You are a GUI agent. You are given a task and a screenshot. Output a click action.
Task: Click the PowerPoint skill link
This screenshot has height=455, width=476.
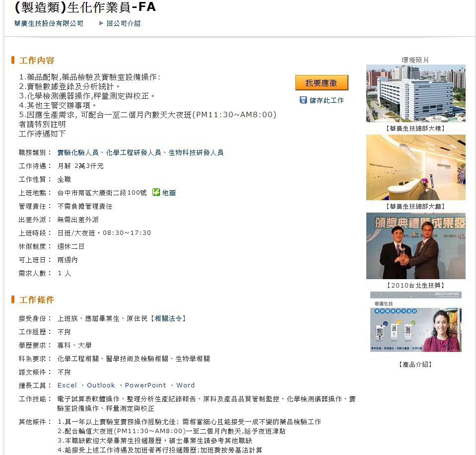pyautogui.click(x=146, y=385)
